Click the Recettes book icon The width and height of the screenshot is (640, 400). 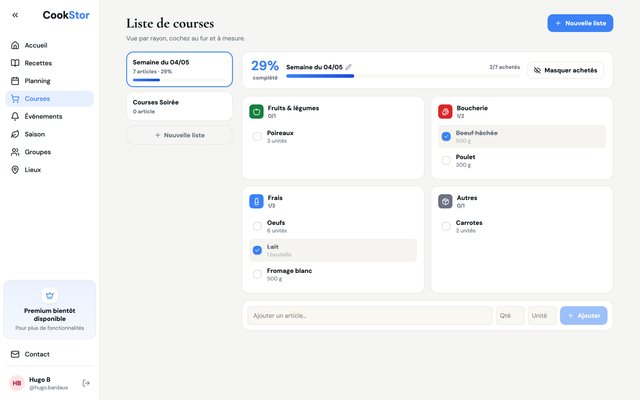(x=15, y=63)
